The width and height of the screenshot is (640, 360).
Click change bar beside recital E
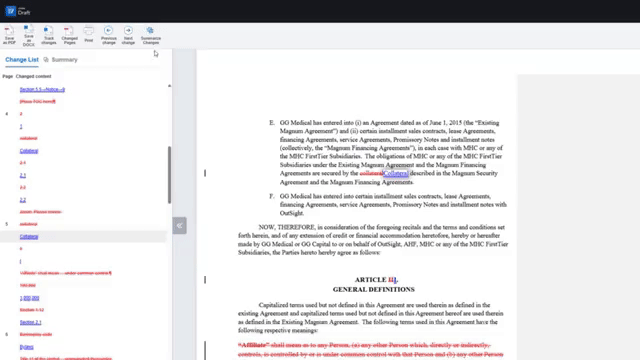coord(205,173)
